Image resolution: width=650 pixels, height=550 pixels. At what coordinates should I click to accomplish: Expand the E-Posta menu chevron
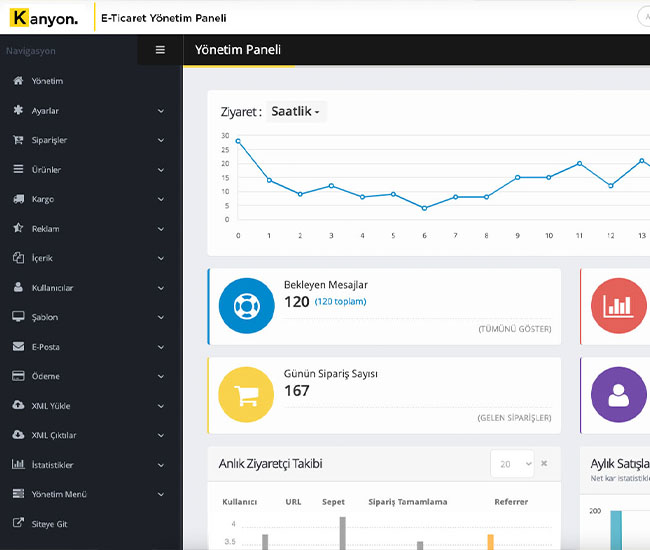161,347
